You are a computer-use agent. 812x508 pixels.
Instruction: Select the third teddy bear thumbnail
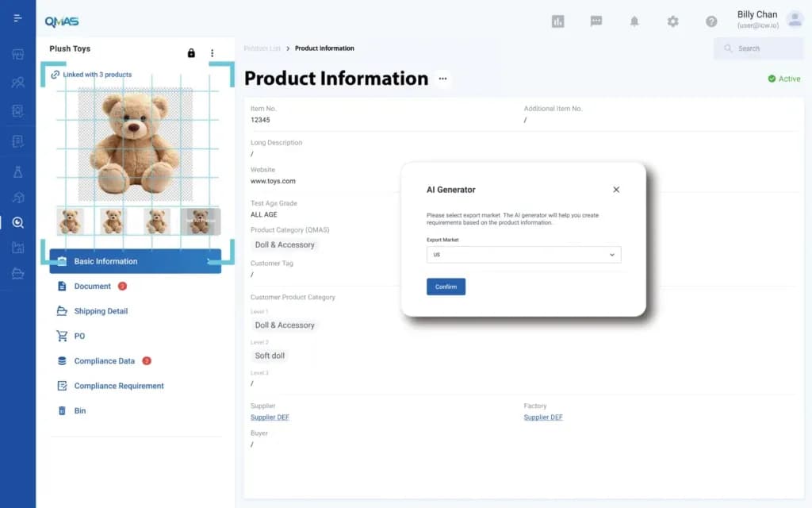pos(156,221)
